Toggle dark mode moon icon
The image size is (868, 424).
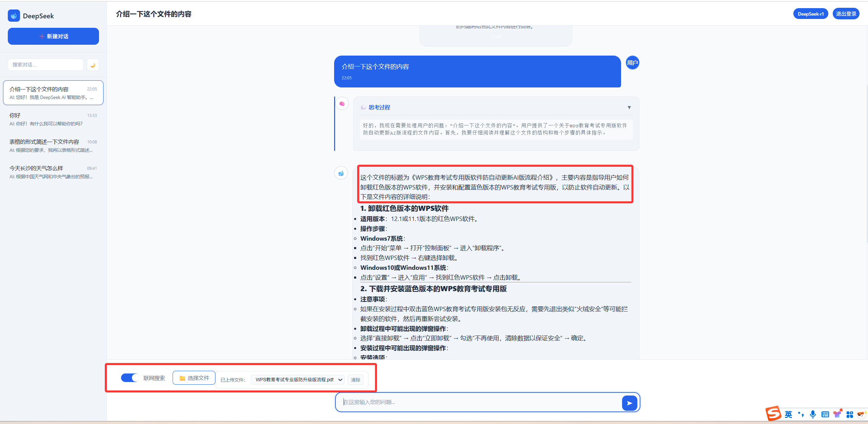click(93, 65)
